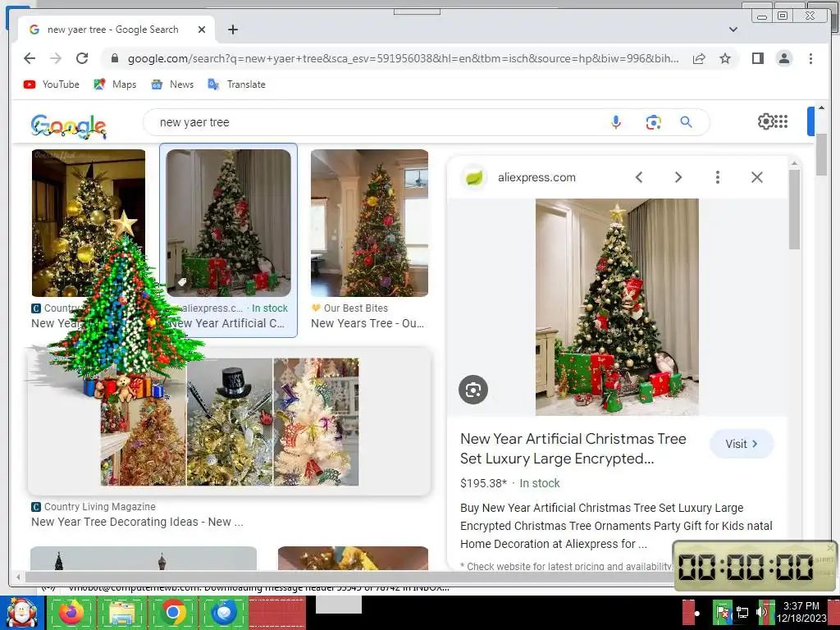This screenshot has height=630, width=840.
Task: Open Chrome three-dot menu
Action: pos(810,58)
